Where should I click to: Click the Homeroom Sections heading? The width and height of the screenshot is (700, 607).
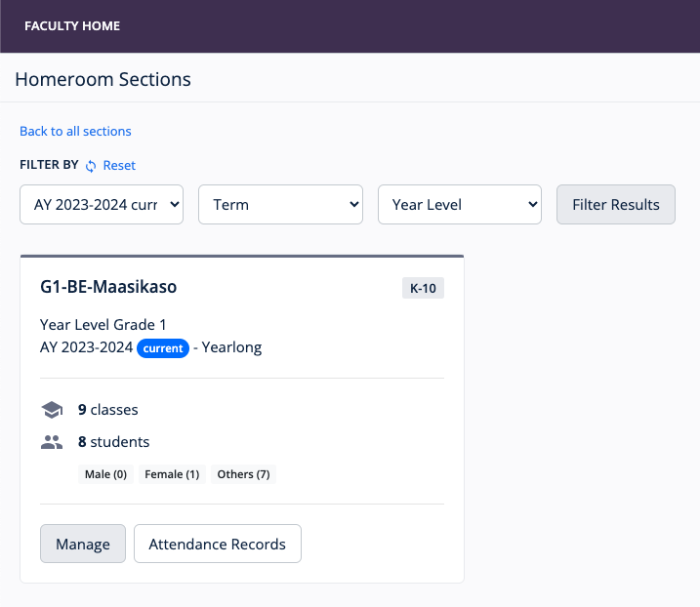(103, 79)
